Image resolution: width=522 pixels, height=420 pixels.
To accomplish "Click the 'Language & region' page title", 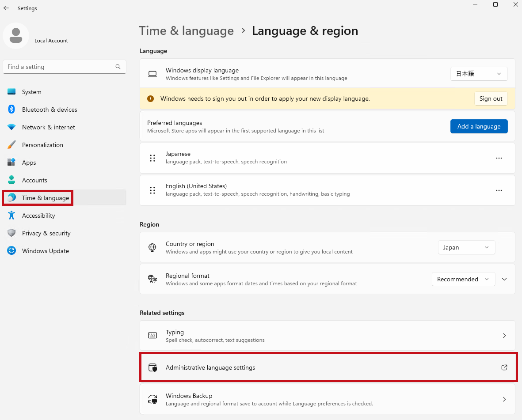I will (305, 31).
